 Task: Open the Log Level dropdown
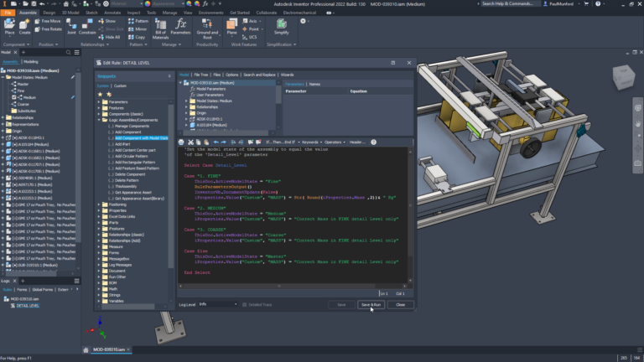point(218,304)
